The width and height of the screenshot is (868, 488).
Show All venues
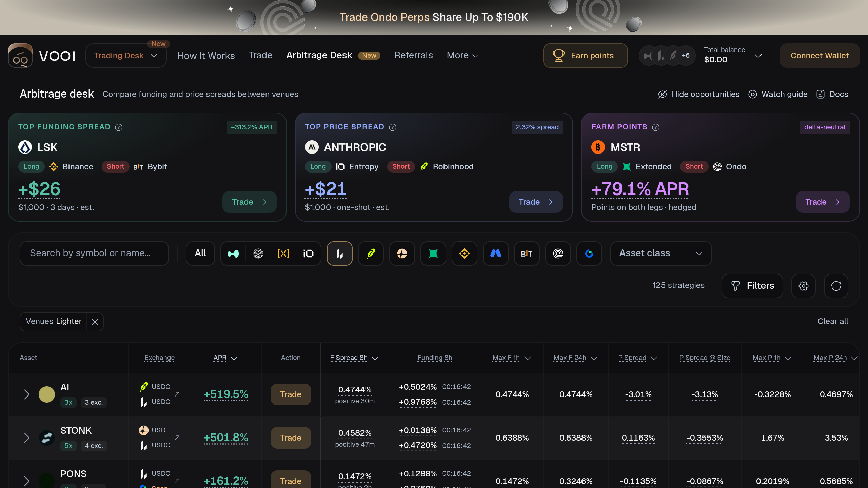(x=200, y=253)
